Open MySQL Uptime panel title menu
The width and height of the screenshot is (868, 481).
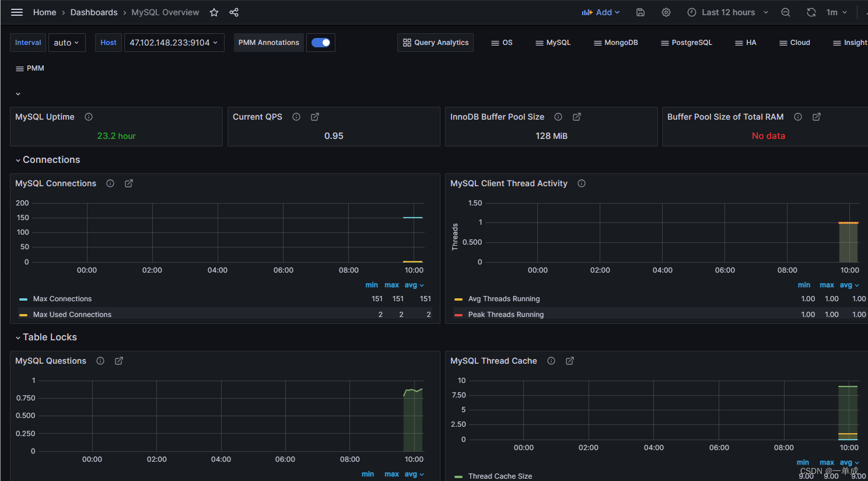[45, 117]
